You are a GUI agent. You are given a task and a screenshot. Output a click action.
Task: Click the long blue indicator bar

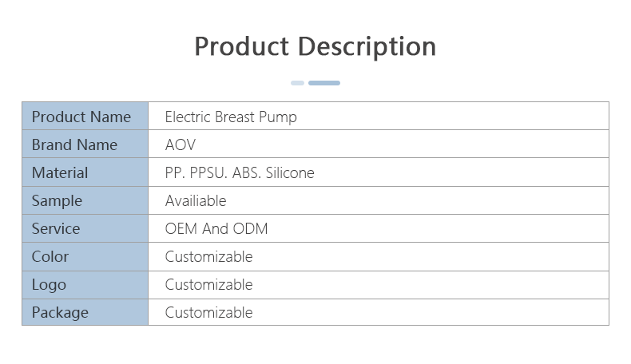324,83
